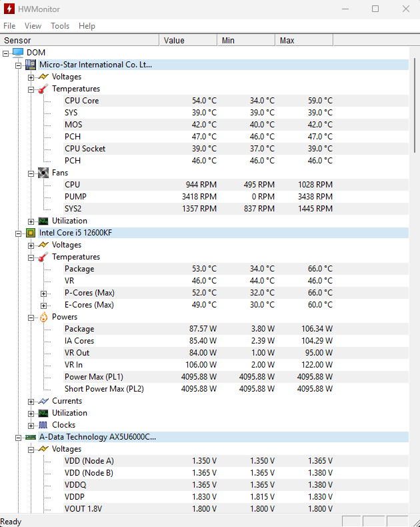Expand Utilization under Intel Core i5

coord(31,413)
